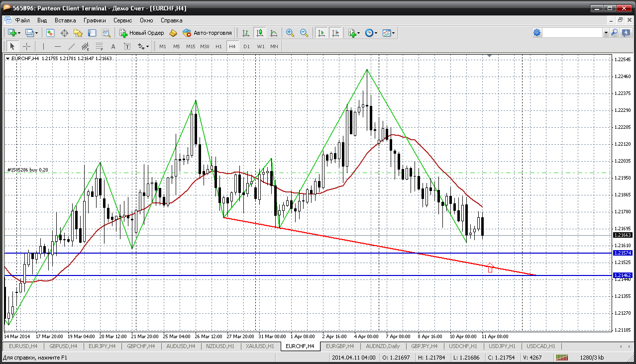
Task: Select the vertical line drawing tool
Action: click(43, 46)
